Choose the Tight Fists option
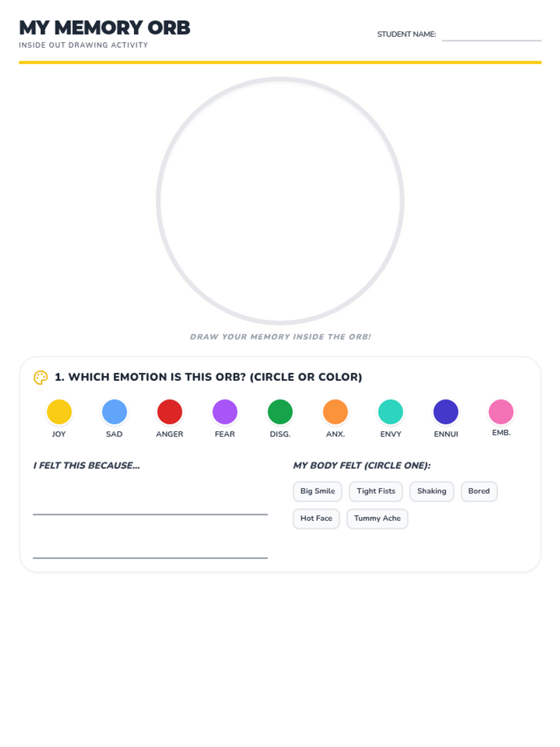 (x=376, y=491)
